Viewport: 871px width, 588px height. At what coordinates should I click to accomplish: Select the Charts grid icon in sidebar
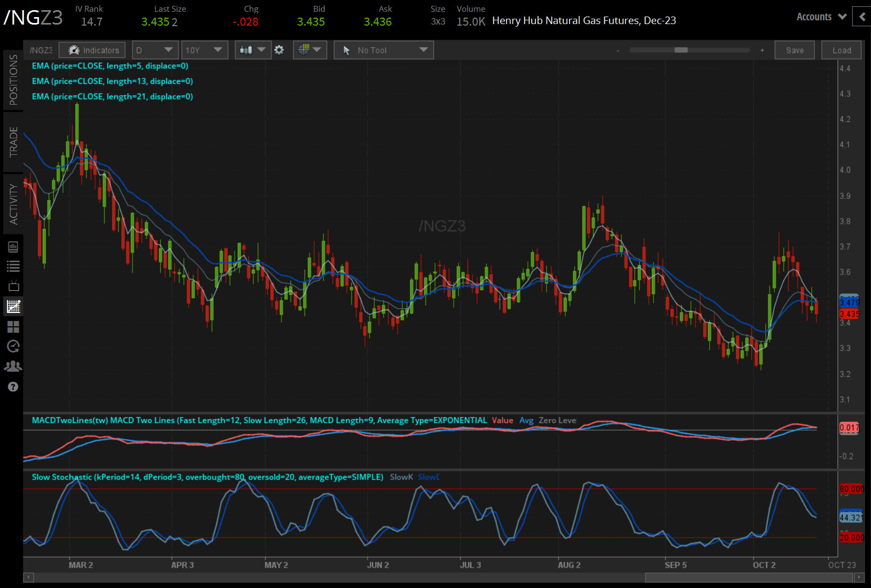[x=13, y=307]
